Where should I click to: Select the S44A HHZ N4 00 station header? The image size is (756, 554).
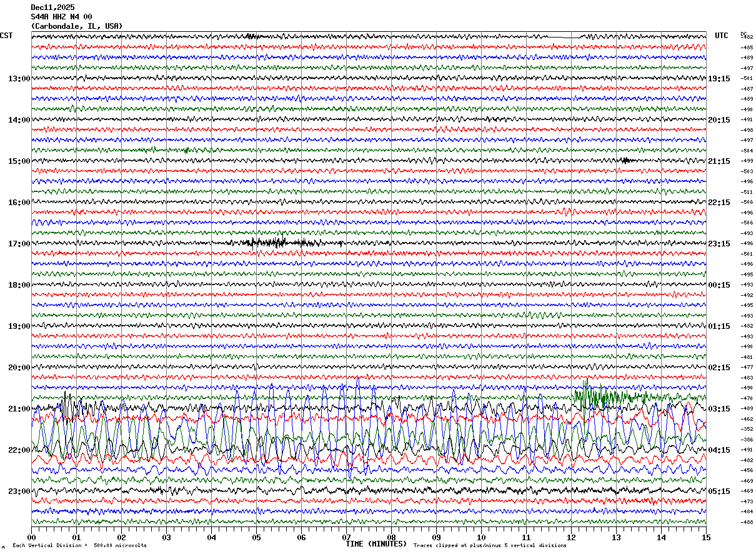click(x=61, y=17)
